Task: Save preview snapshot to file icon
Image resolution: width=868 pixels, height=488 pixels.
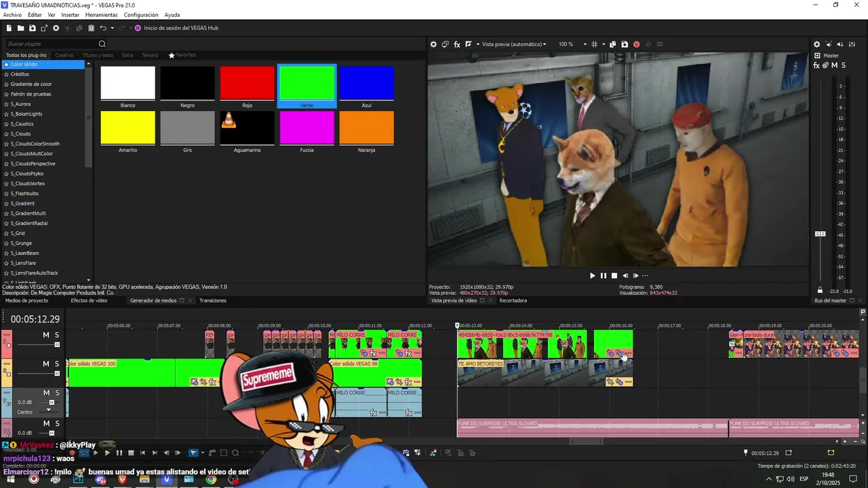Action: click(625, 44)
